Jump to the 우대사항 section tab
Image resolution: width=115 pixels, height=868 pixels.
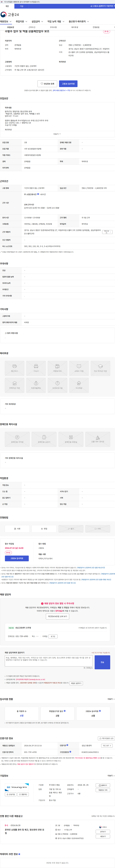click(53, 27)
